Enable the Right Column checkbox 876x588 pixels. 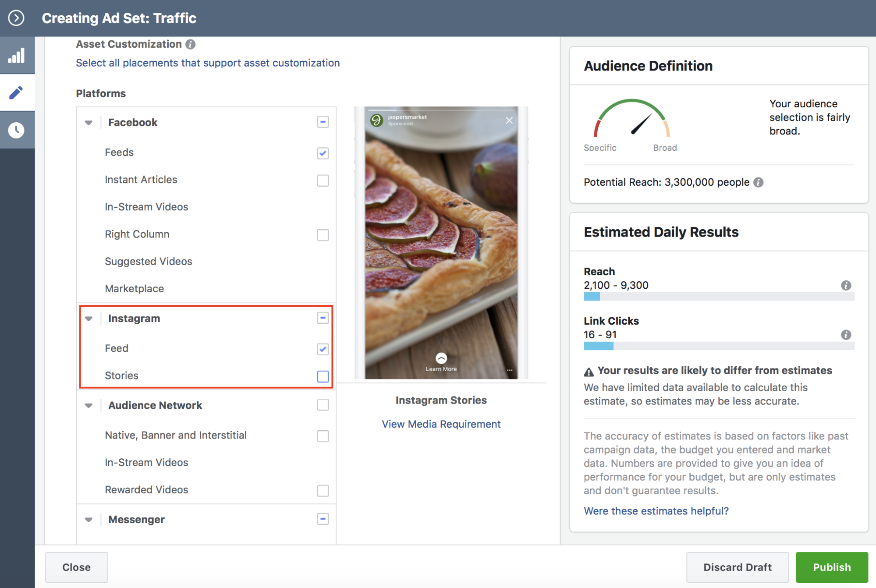tap(323, 235)
